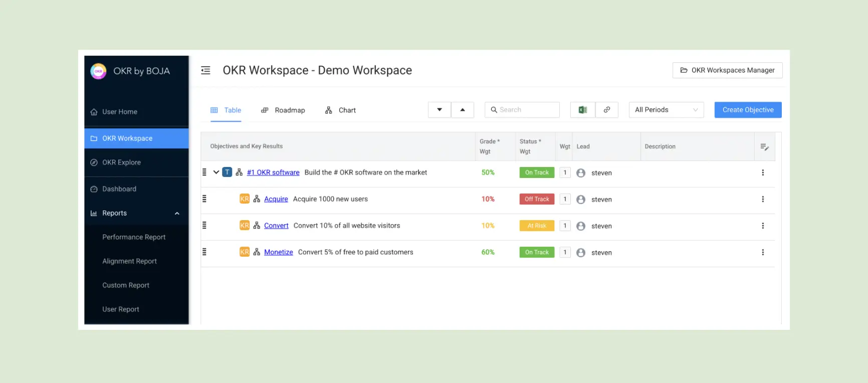
Task: Click drag handle on Convert row
Action: [x=204, y=226]
